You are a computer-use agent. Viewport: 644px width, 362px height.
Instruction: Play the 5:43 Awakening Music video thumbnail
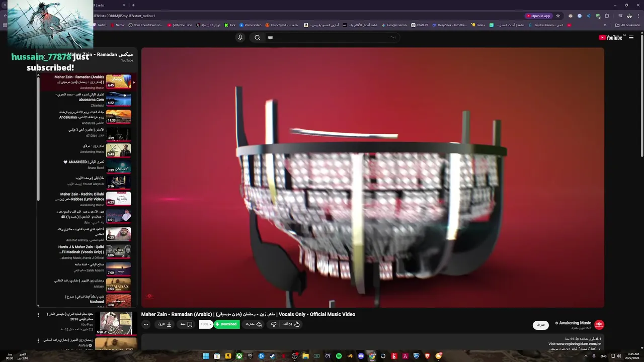click(119, 150)
